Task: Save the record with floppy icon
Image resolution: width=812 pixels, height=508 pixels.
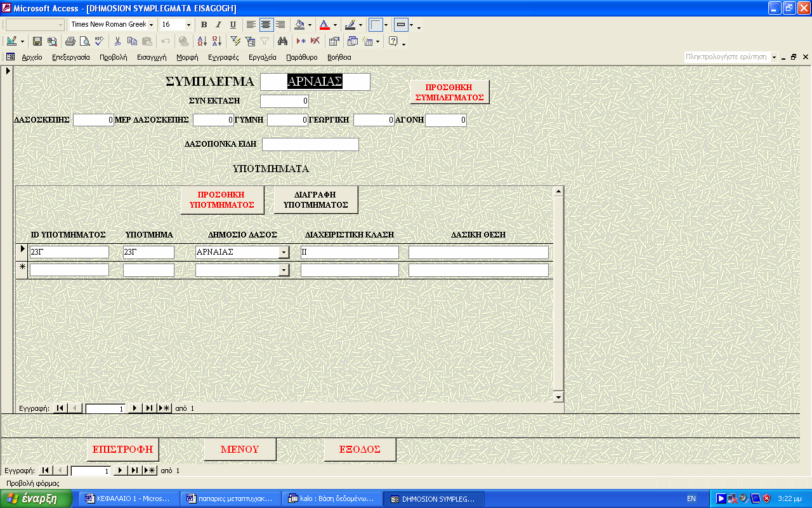Action: pyautogui.click(x=37, y=41)
